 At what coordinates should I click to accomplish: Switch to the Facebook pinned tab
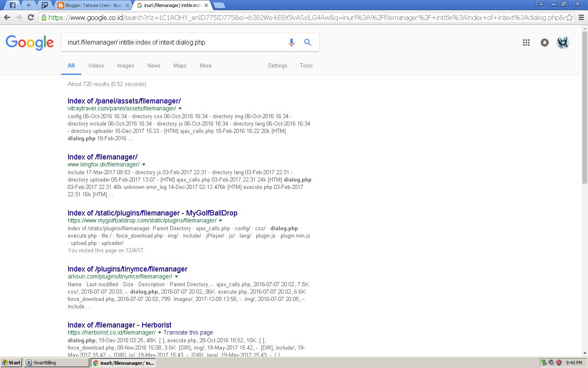pos(13,5)
